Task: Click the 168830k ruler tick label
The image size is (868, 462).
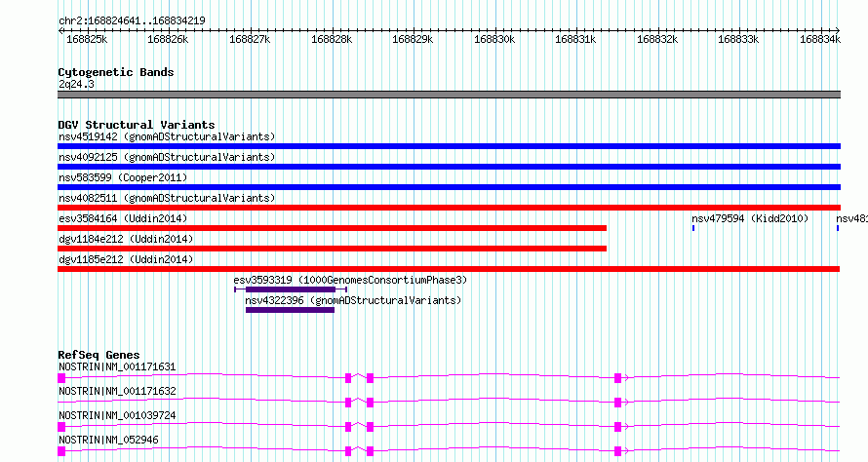Action: pos(494,39)
